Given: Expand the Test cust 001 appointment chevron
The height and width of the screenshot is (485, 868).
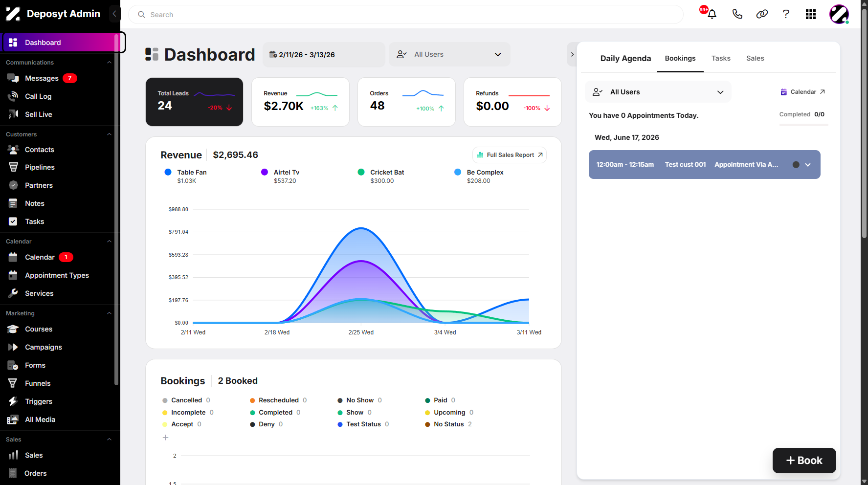Looking at the screenshot, I should pos(808,165).
